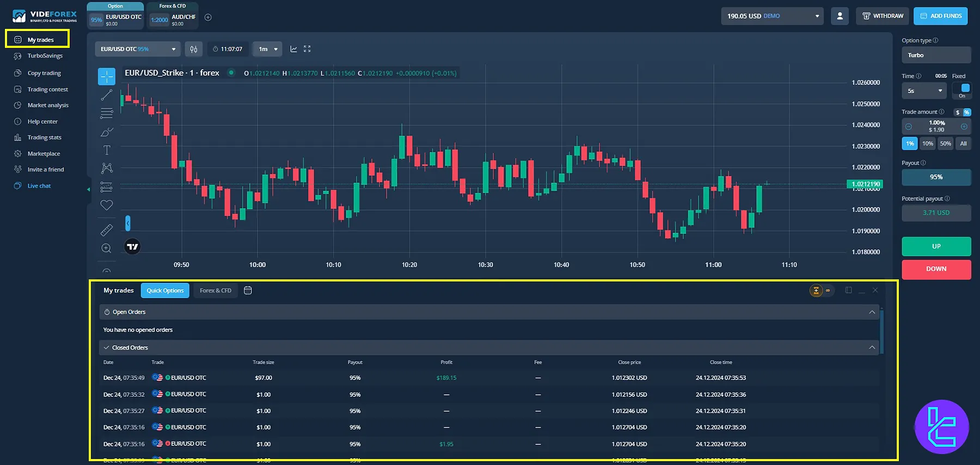Screen dimensions: 980x465
Task: Open the calendar filter in My trades
Action: point(248,290)
